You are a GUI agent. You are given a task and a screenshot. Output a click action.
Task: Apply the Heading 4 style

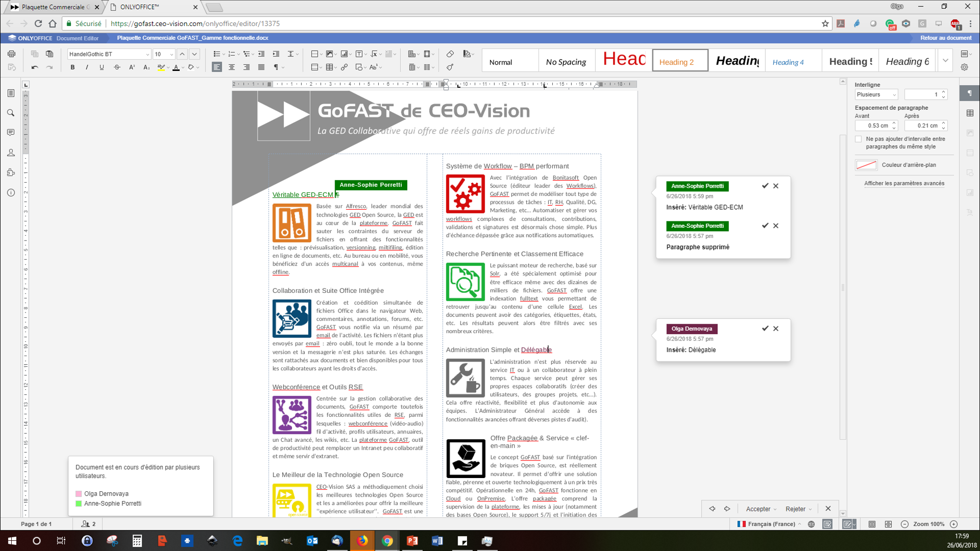794,61
